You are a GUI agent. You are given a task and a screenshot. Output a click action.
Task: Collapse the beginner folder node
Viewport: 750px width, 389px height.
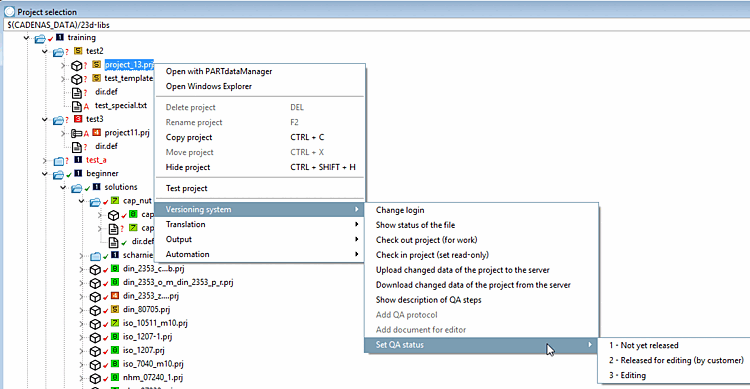click(44, 174)
